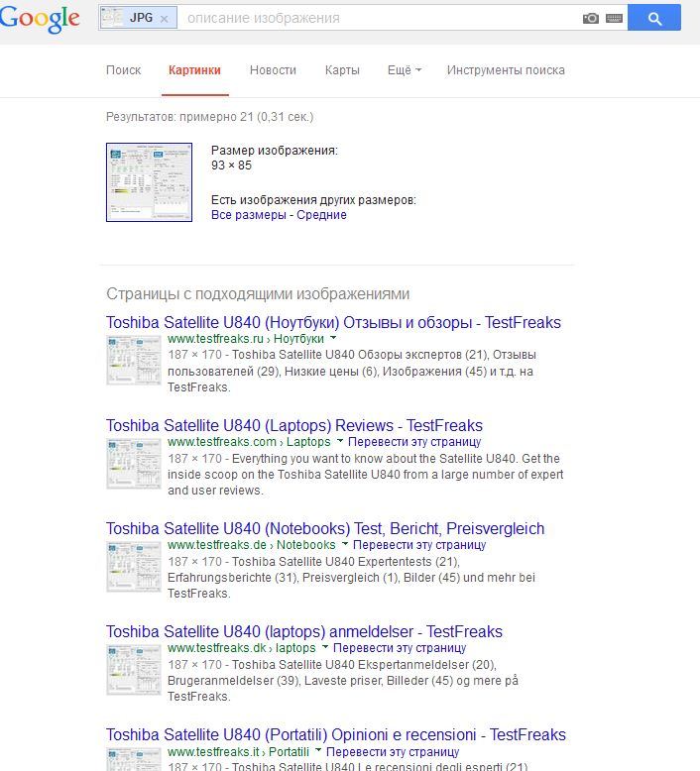Click thumbnail of testfreaks.de result
This screenshot has height=771, width=700.
click(133, 567)
